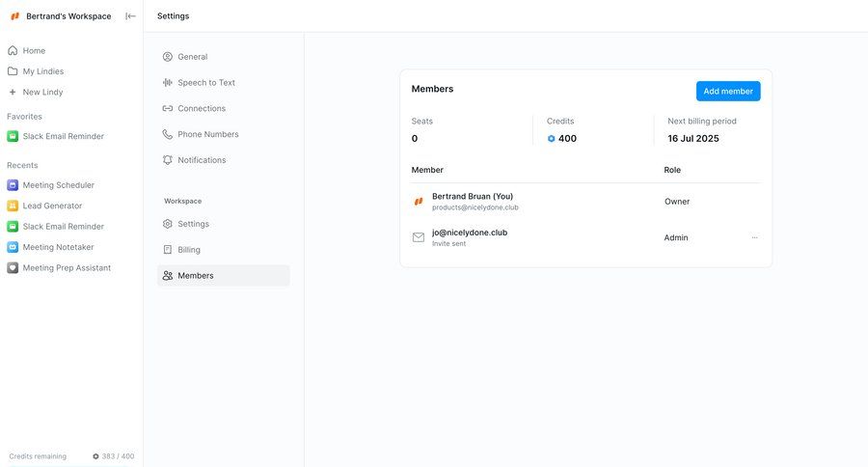Click the Settings page title at top
The width and height of the screenshot is (868, 467).
[x=174, y=16]
